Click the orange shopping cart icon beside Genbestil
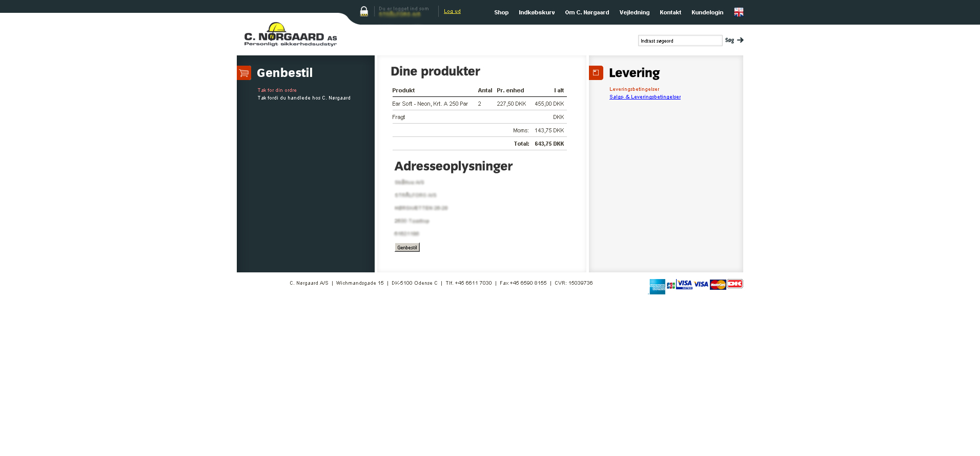This screenshot has width=980, height=456. pyautogui.click(x=244, y=73)
